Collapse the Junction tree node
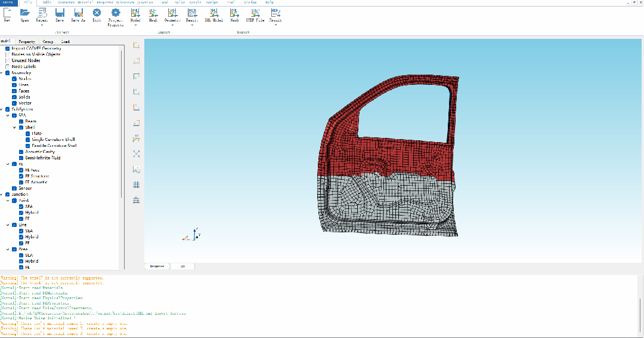The image size is (644, 338). pyautogui.click(x=2, y=195)
